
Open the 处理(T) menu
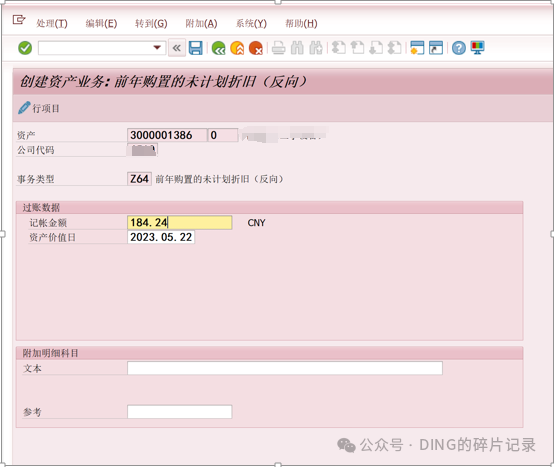[x=52, y=23]
